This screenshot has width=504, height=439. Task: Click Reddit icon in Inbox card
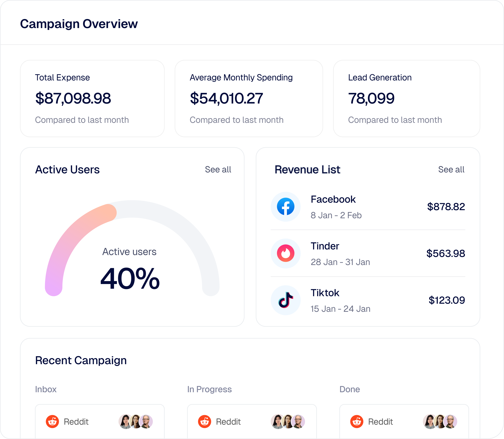[52, 421]
